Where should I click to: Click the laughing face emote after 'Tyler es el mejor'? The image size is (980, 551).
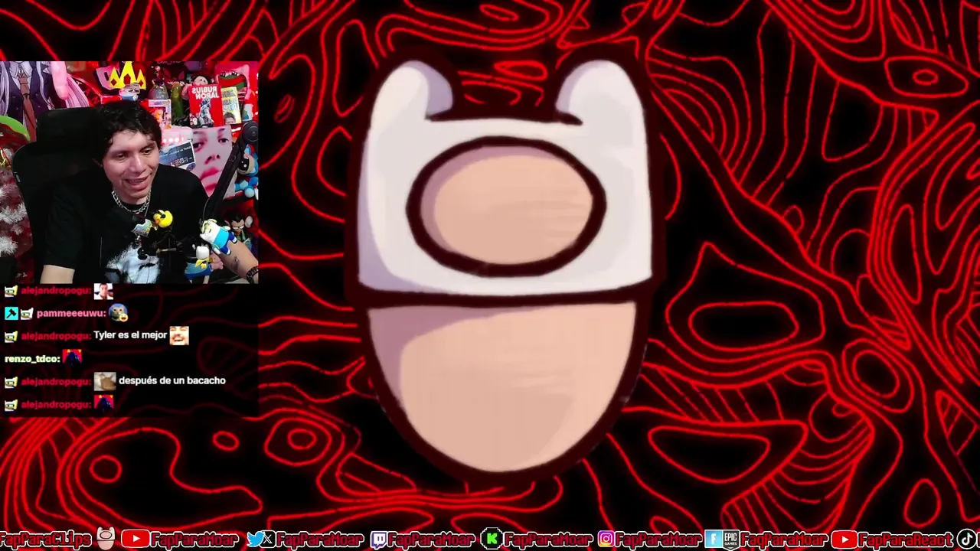[179, 335]
